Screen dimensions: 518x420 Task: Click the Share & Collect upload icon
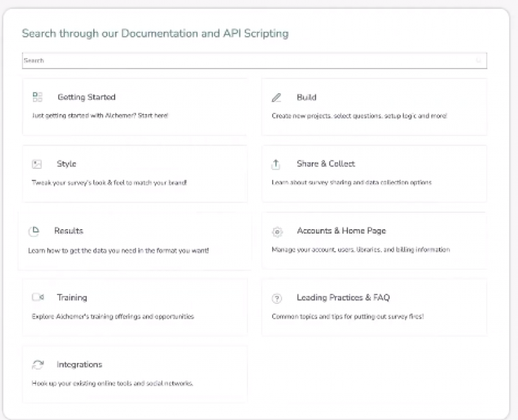[276, 164]
